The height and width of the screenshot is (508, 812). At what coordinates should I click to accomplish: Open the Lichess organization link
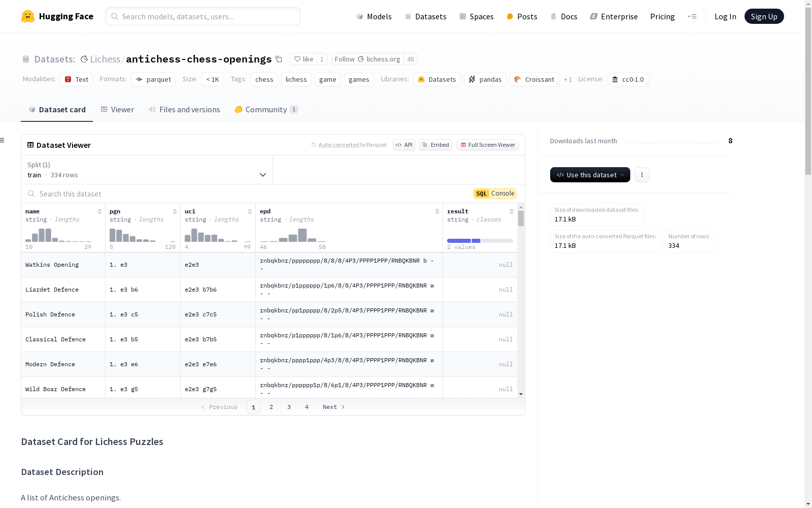[105, 59]
